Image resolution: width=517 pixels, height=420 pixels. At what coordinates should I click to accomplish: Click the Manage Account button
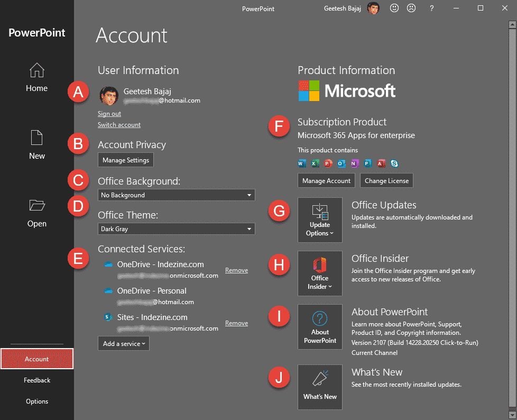(326, 180)
